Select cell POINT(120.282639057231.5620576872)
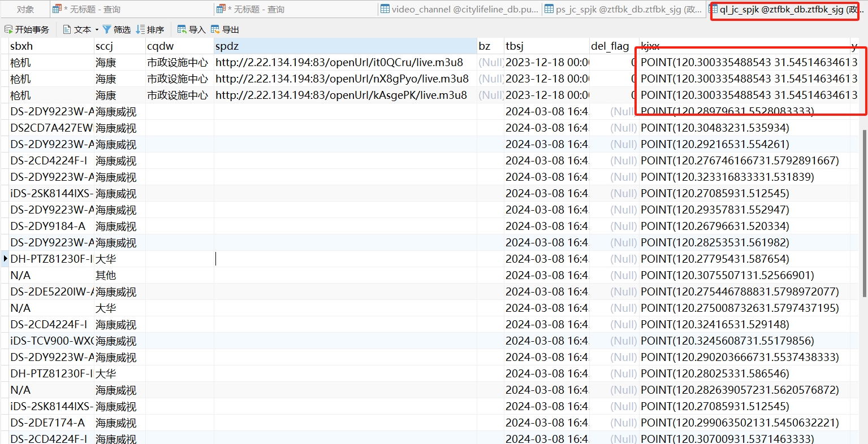The height and width of the screenshot is (444, 868). point(745,390)
